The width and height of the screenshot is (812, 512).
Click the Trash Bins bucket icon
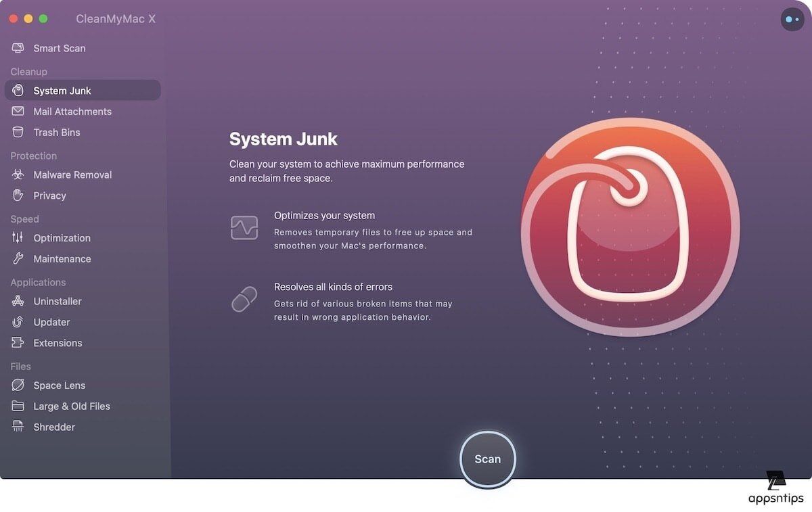18,133
